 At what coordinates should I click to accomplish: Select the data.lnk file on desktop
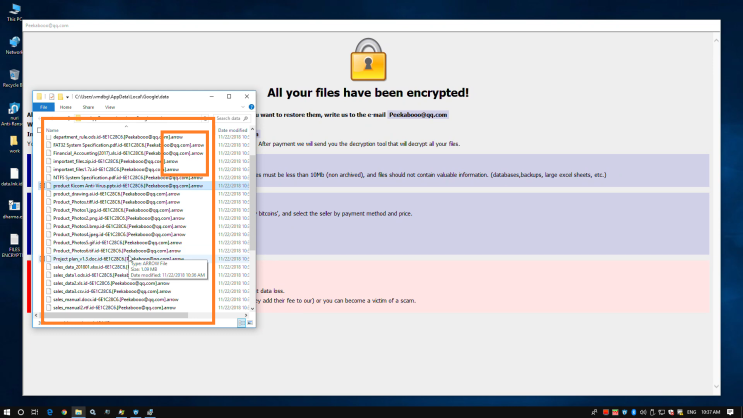pos(13,177)
